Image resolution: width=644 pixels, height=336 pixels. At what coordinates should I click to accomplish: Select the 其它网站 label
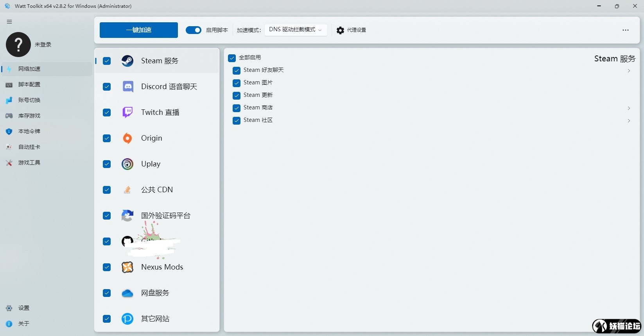[x=155, y=319]
